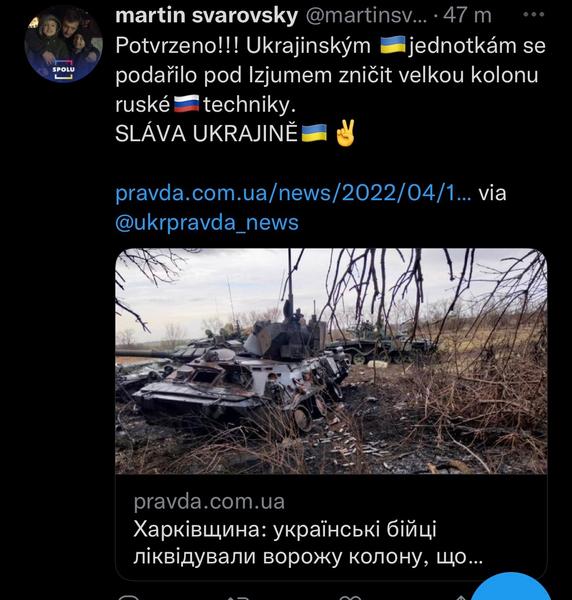Like the tweet with the heart icon
The image size is (572, 600).
click(x=350, y=597)
